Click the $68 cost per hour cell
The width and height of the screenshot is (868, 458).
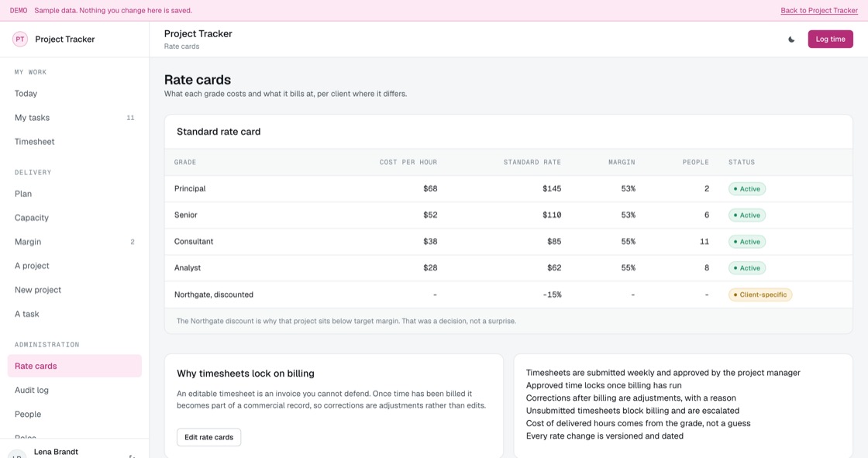(430, 189)
